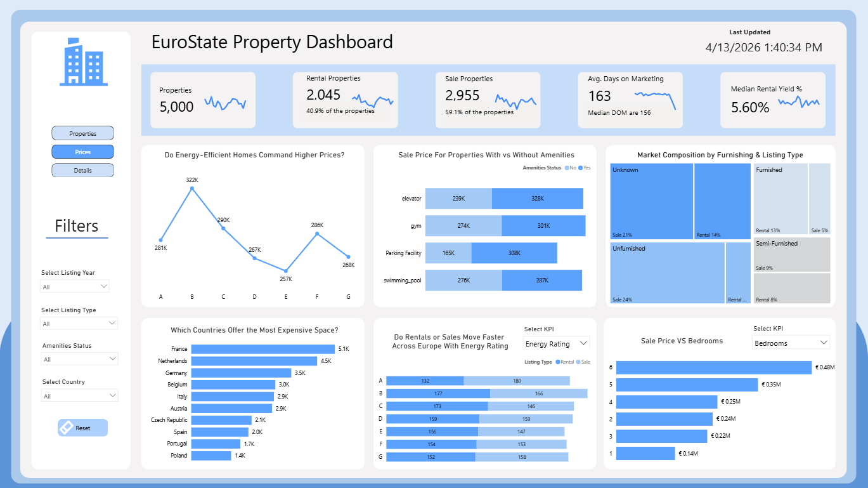Click the sale segment 166 for rating B
The image size is (868, 488).
[538, 393]
